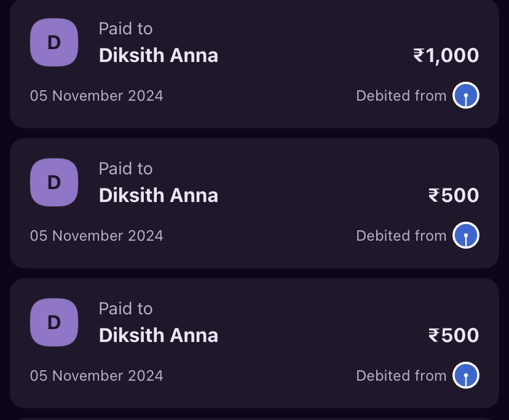Screen dimensions: 509x420
Task: Click 05 November 2024 in bottom transaction
Action: click(97, 376)
